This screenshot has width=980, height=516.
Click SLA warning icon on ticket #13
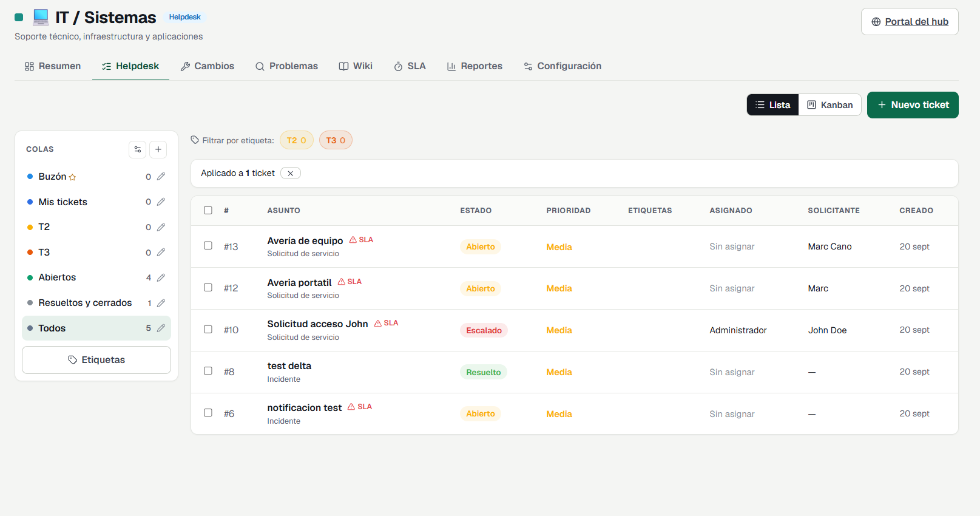click(353, 240)
